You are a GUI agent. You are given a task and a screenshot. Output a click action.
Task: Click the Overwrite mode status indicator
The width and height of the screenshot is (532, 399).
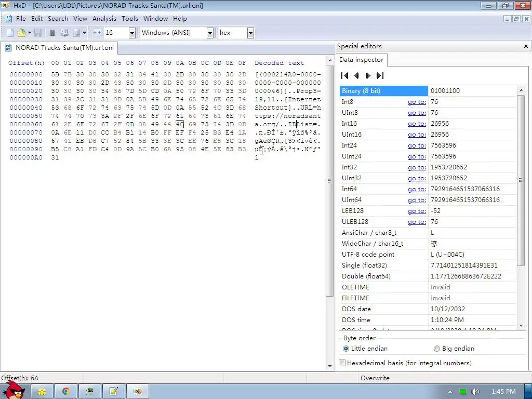click(375, 378)
